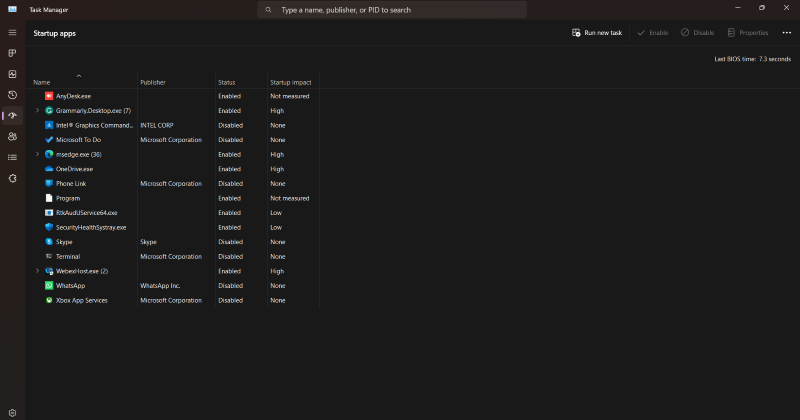Click the Intel Graphics Command icon
This screenshot has height=420, width=800.
(49, 125)
